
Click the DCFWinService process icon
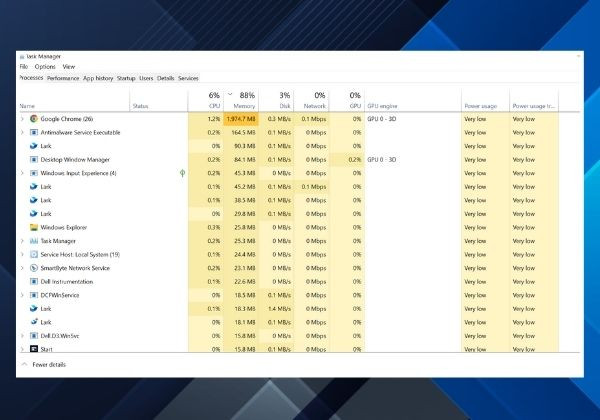point(34,295)
